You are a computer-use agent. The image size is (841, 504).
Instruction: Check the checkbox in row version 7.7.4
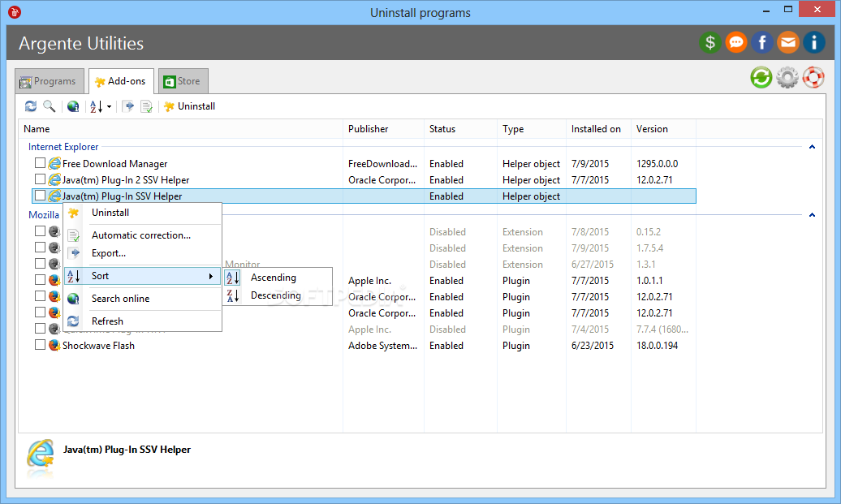[40, 328]
